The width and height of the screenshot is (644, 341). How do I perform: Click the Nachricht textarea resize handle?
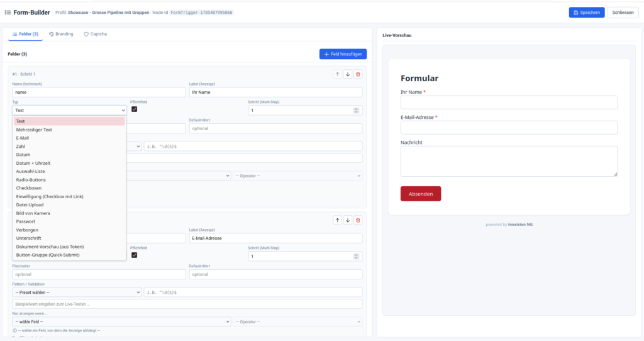tap(615, 174)
